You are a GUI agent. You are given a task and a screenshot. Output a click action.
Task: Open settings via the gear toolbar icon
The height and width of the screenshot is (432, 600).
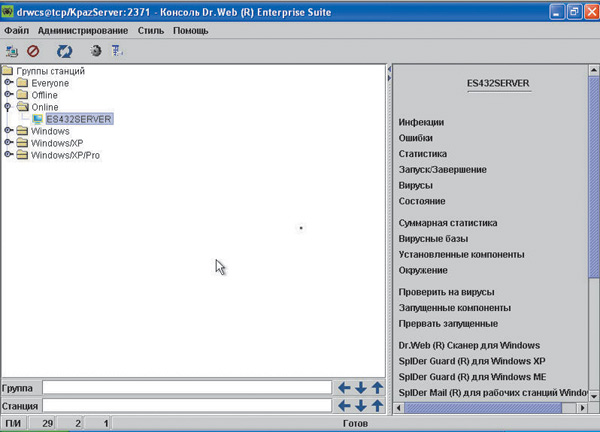coord(96,51)
